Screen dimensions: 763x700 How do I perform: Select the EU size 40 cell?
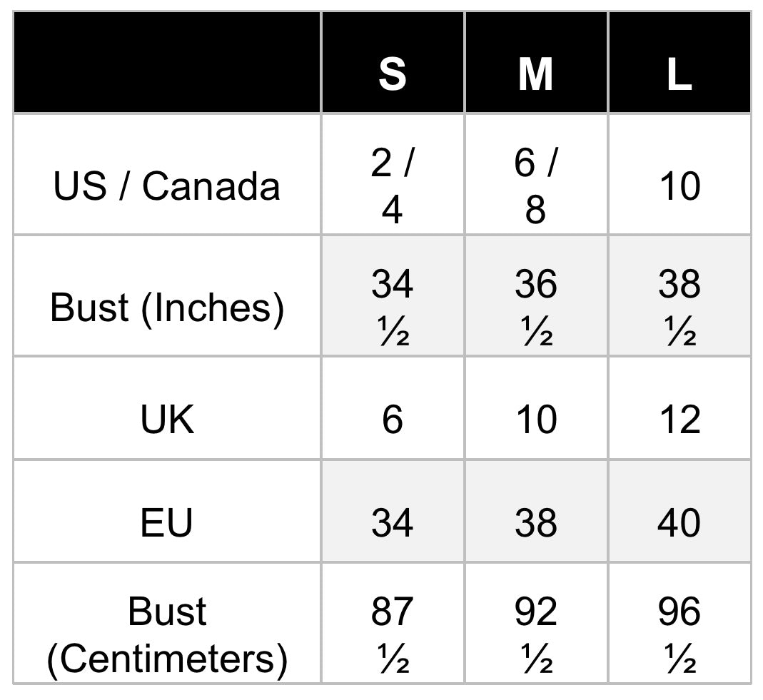tap(679, 522)
